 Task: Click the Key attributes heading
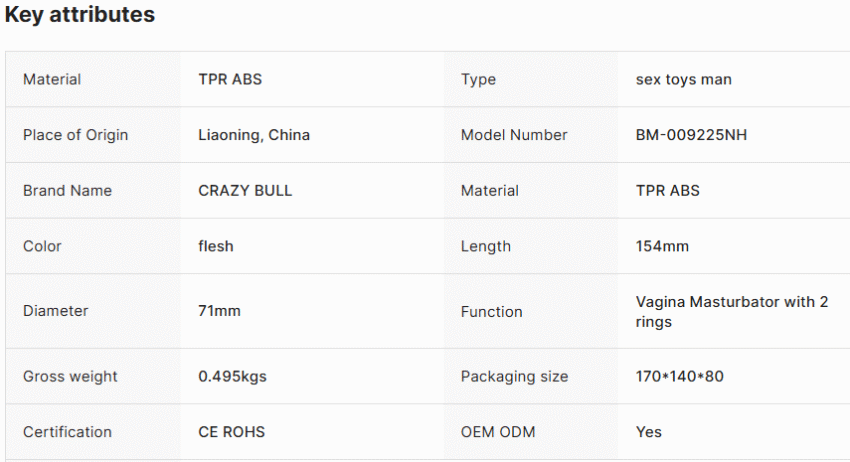coord(80,15)
